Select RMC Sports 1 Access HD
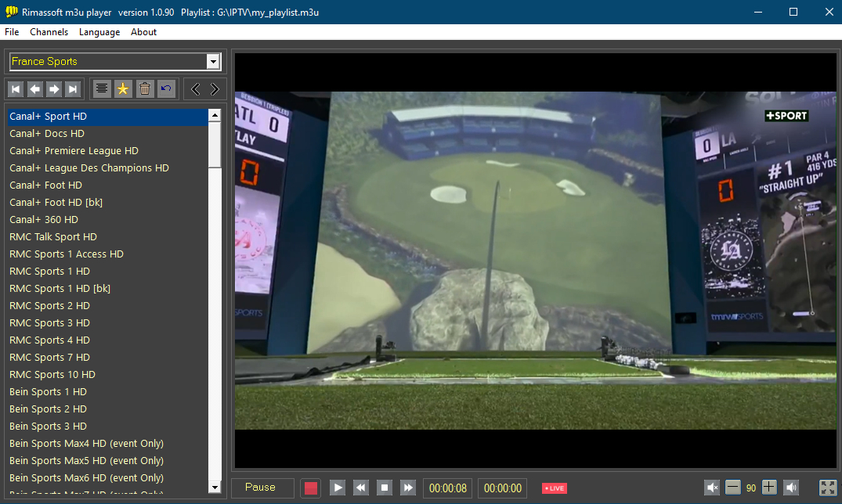842x504 pixels. coord(107,254)
